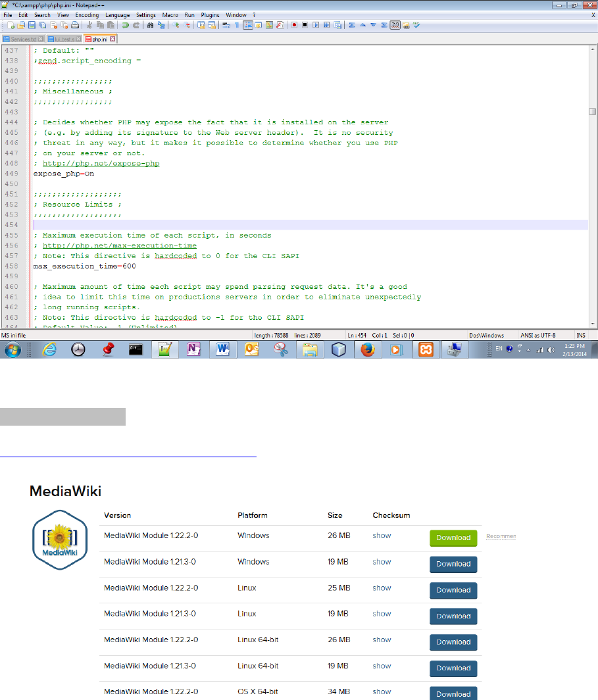Click Run Macro Multiple Times icon

click(327, 24)
